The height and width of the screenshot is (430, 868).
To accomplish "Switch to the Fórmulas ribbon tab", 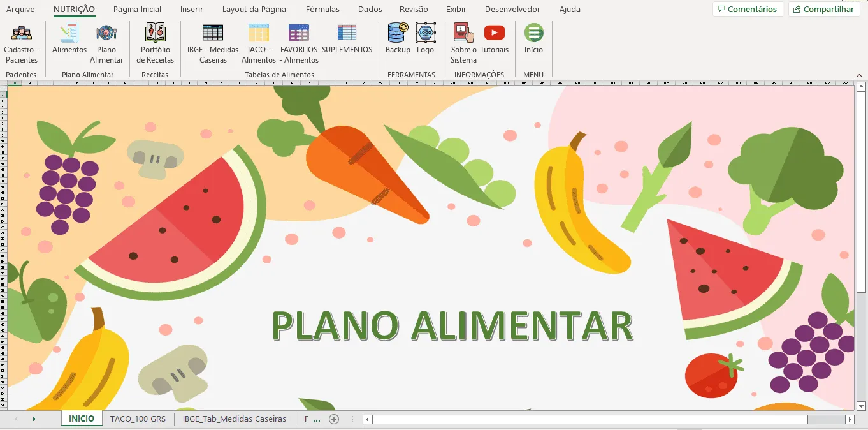I will coord(322,10).
